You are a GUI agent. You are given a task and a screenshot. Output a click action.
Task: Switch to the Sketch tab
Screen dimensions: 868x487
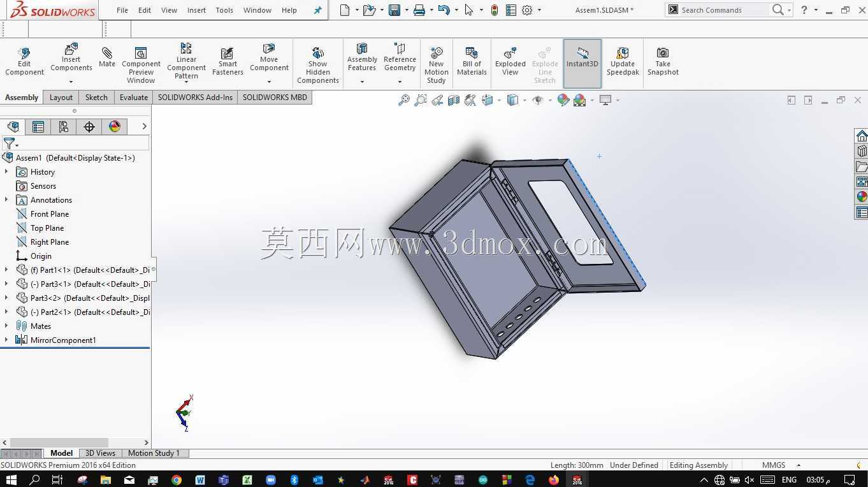tap(96, 98)
